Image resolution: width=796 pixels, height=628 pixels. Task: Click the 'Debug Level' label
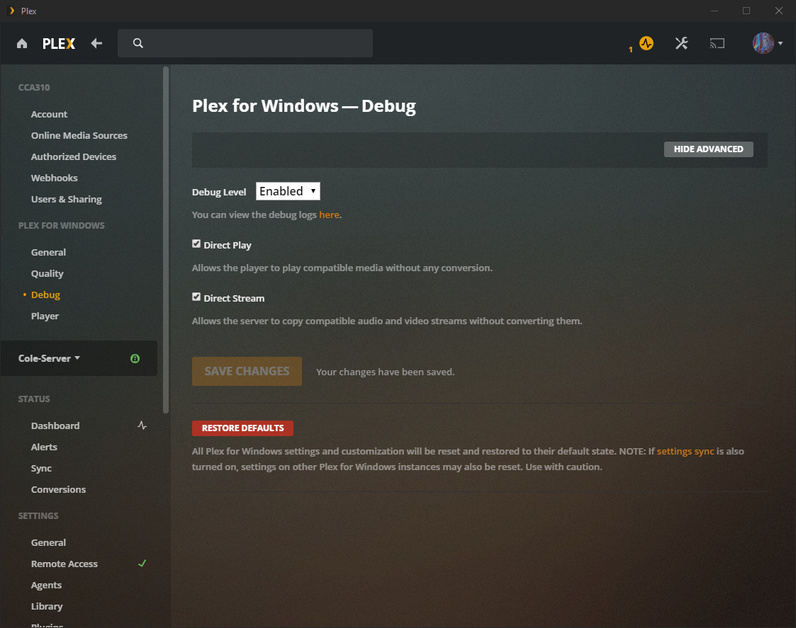coord(219,192)
